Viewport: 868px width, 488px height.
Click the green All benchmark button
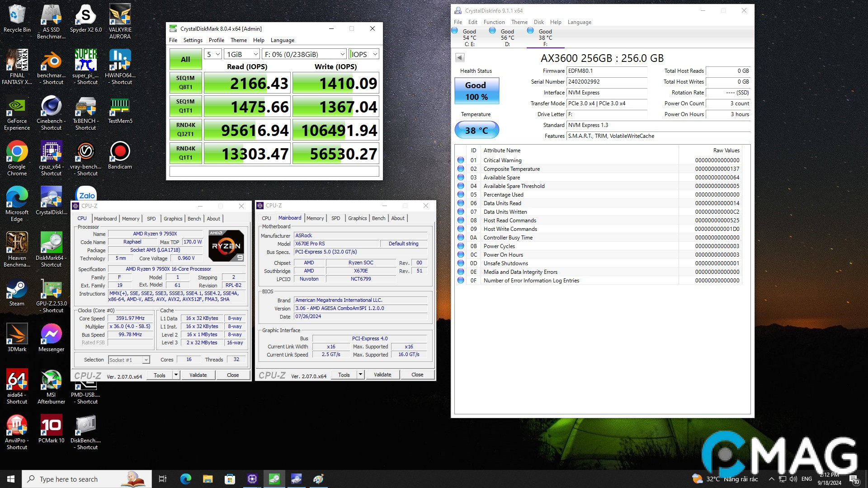185,59
